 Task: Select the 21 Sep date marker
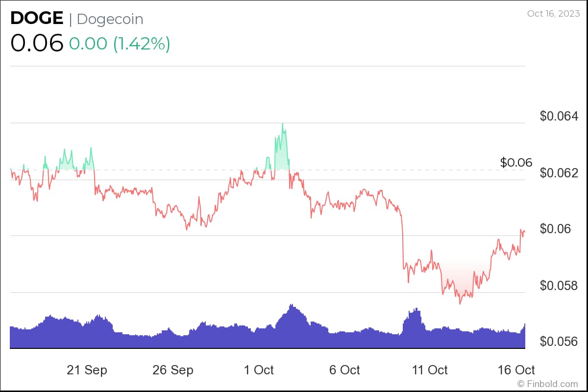[x=87, y=370]
